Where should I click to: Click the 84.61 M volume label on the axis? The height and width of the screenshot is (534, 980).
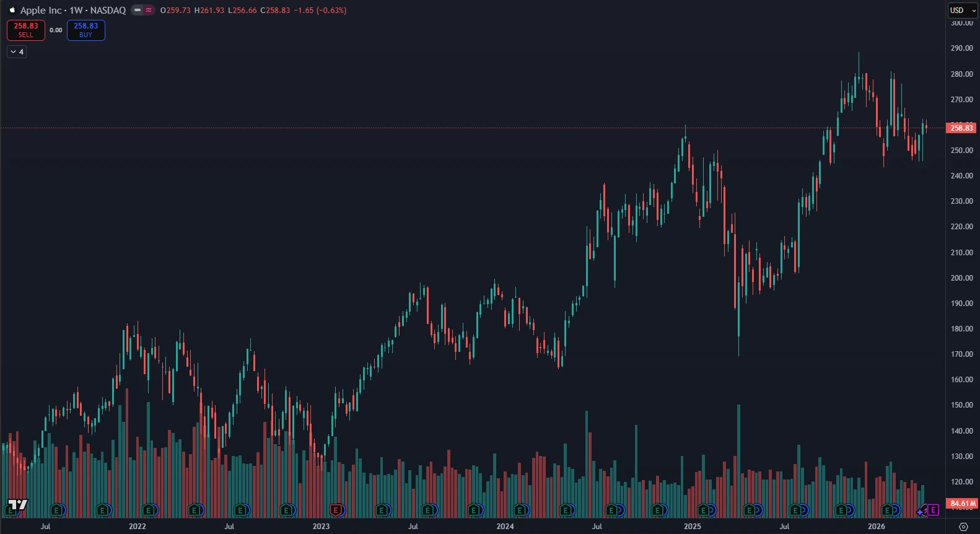click(962, 504)
